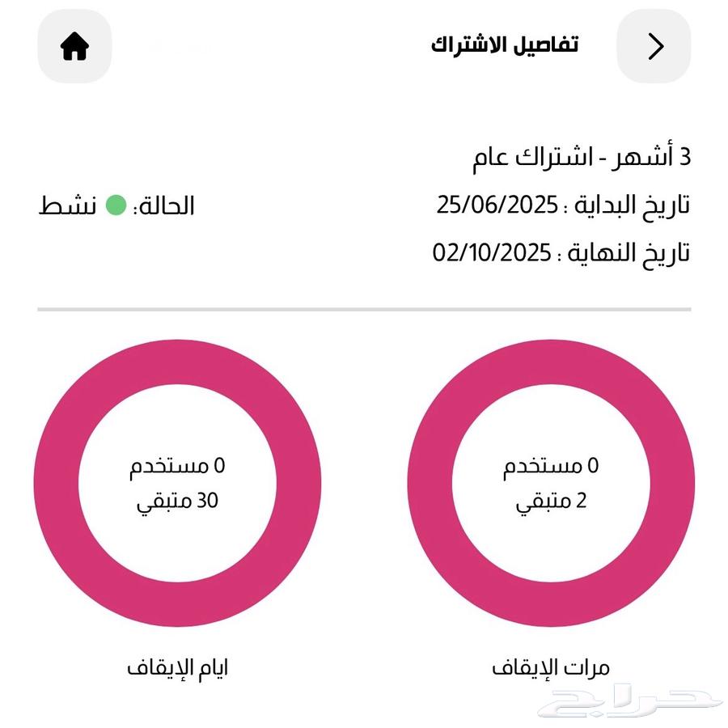Select the الحالة status label

tap(164, 205)
